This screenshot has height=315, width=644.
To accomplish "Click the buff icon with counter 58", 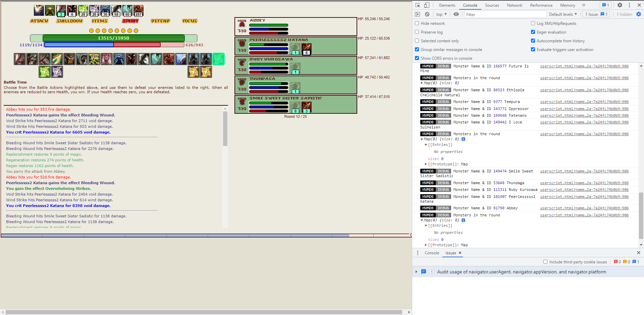I will (116, 10).
